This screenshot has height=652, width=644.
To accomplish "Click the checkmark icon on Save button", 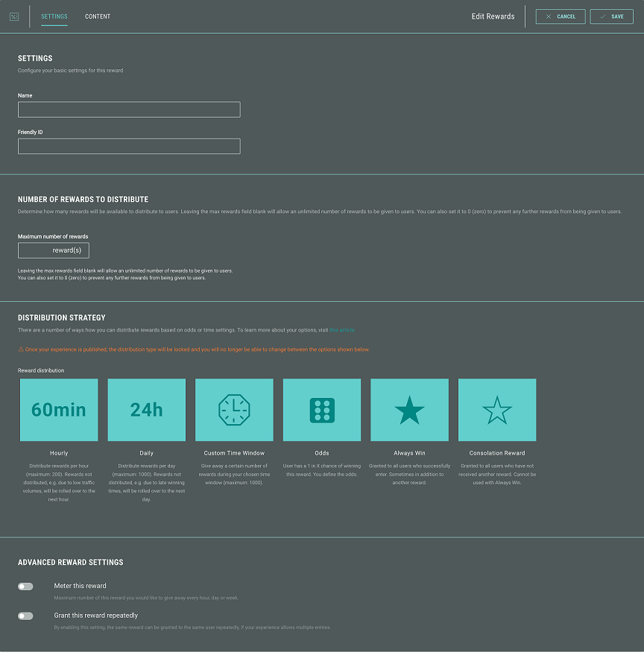I will click(603, 16).
